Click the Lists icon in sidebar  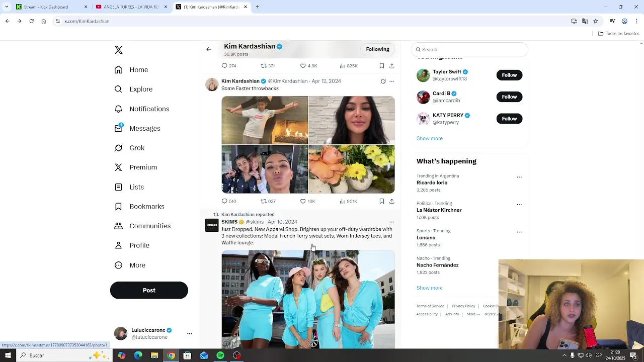click(x=118, y=187)
